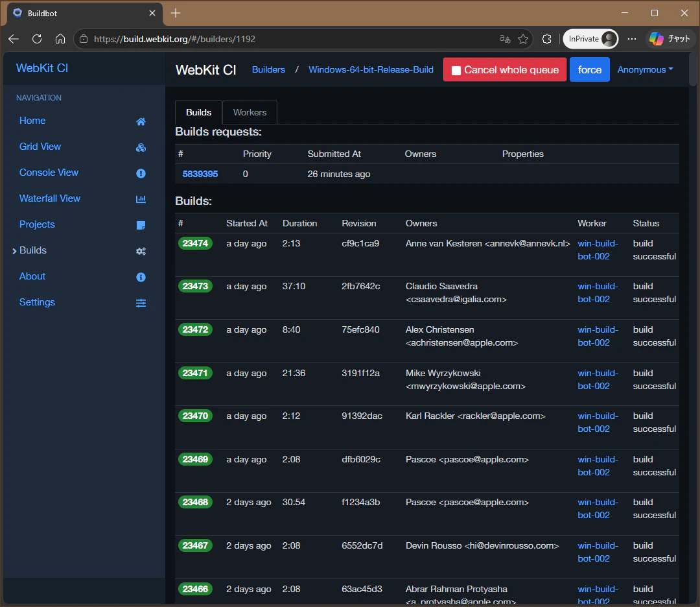Screen dimensions: 700x607
Task: Click the Home house icon in sidebar
Action: coord(141,121)
